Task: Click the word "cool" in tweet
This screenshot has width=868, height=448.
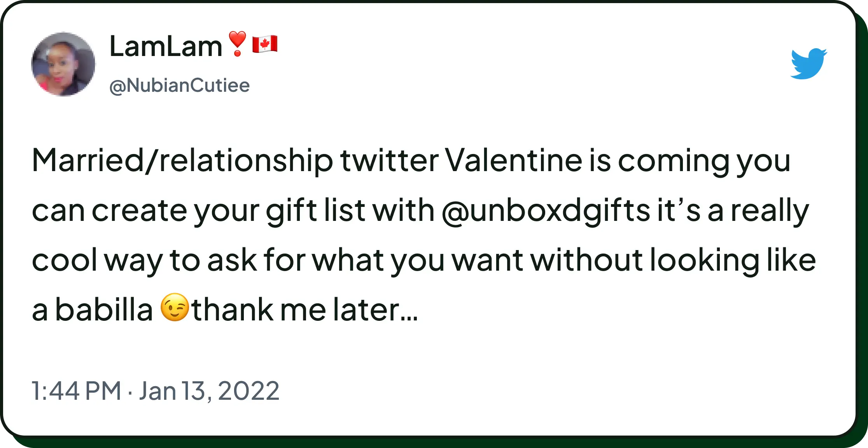Action: [x=65, y=260]
